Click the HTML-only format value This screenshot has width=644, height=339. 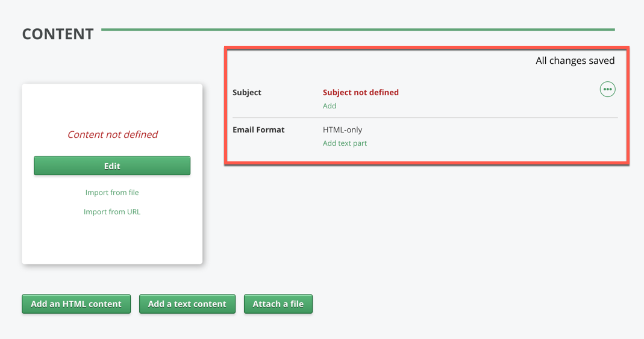[342, 130]
